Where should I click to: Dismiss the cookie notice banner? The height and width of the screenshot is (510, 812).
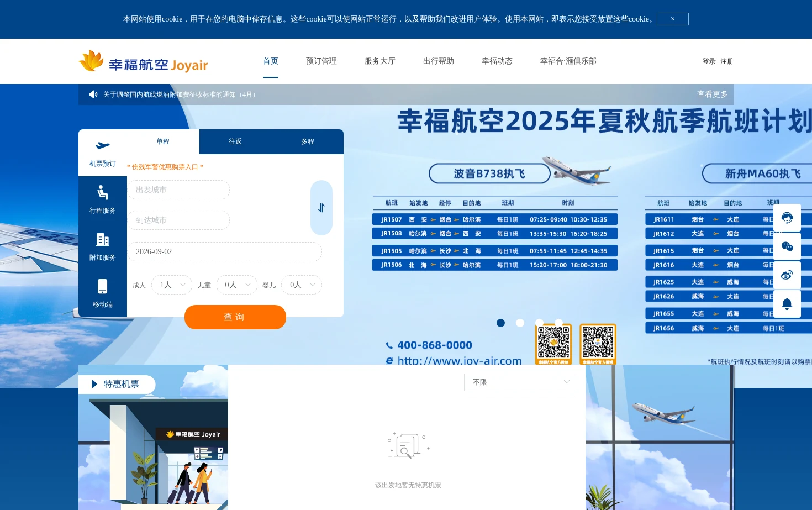[x=672, y=19]
